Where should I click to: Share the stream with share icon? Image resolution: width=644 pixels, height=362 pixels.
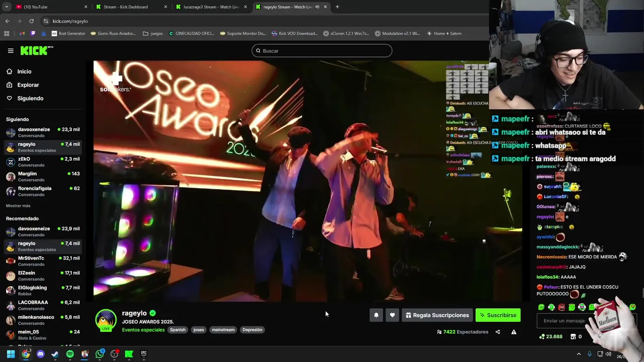pyautogui.click(x=498, y=332)
